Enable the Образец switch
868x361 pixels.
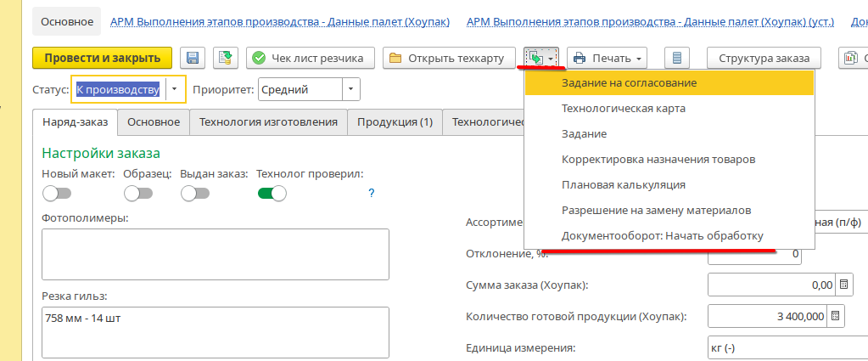tap(137, 193)
